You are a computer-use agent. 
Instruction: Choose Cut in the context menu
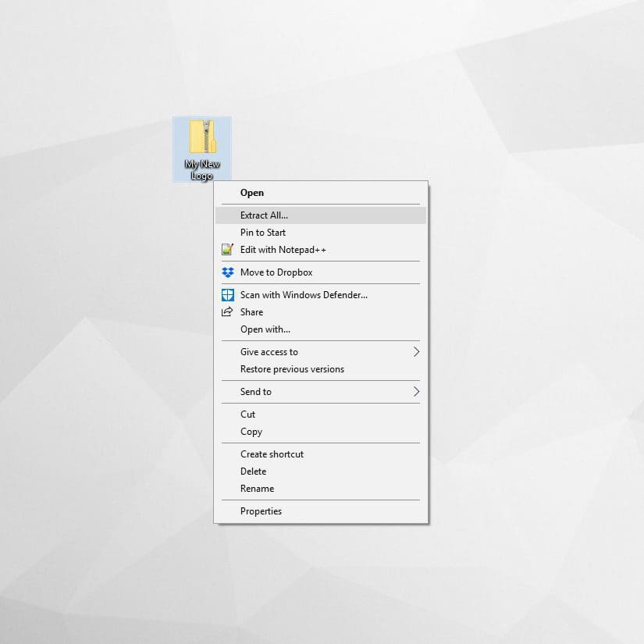point(248,415)
